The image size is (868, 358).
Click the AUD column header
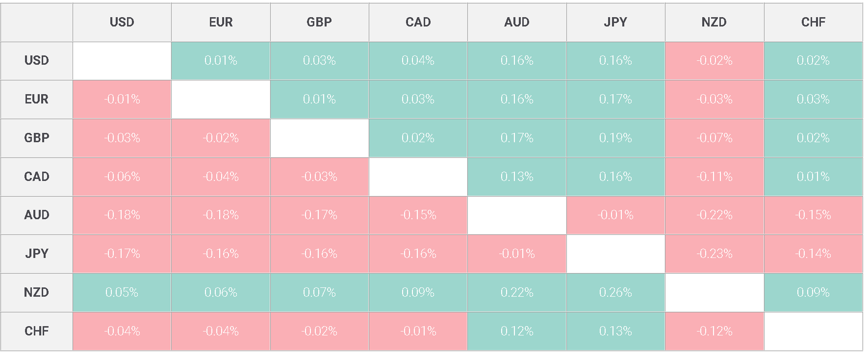tap(517, 22)
